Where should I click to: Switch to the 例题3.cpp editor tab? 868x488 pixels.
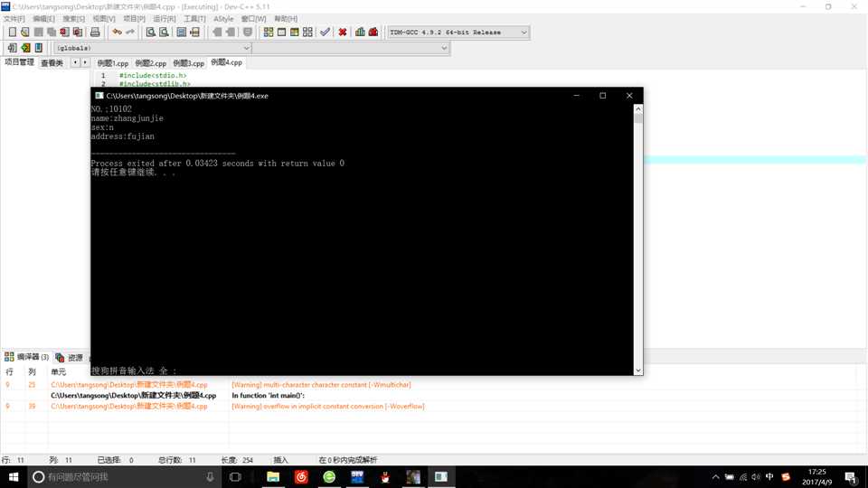click(189, 63)
